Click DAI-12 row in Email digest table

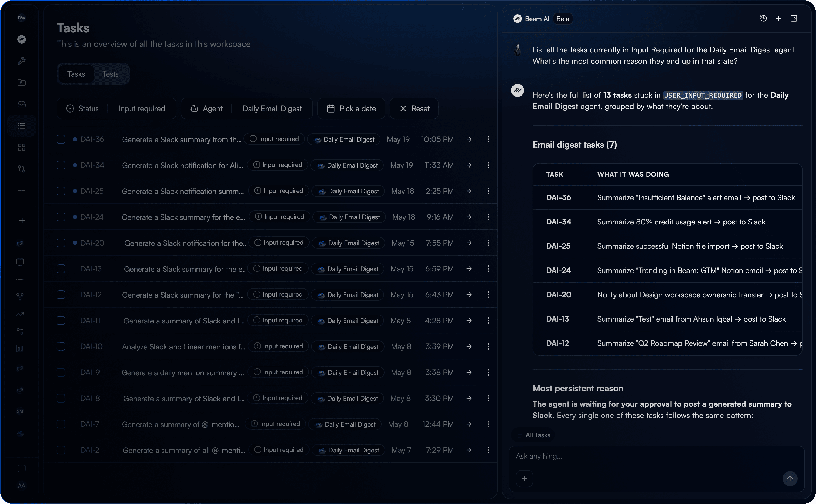pyautogui.click(x=667, y=343)
